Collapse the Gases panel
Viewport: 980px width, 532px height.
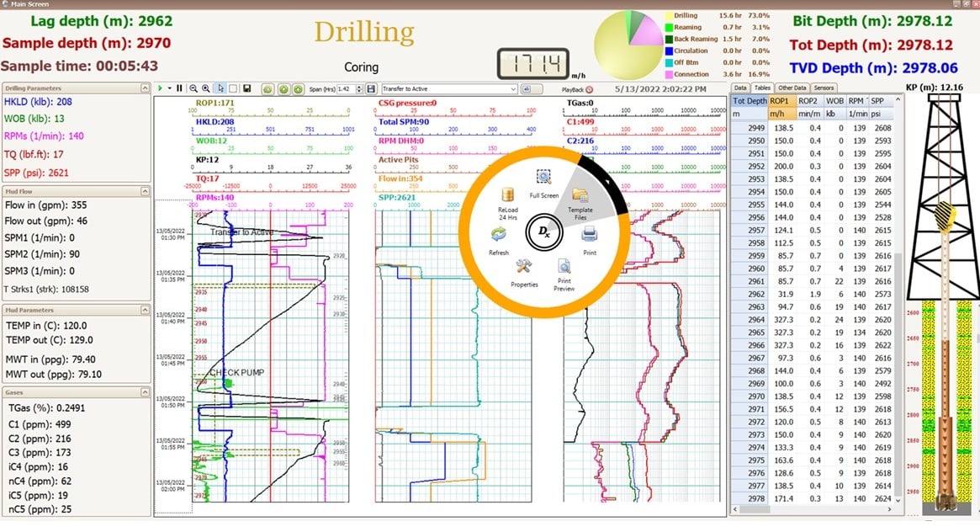point(145,392)
